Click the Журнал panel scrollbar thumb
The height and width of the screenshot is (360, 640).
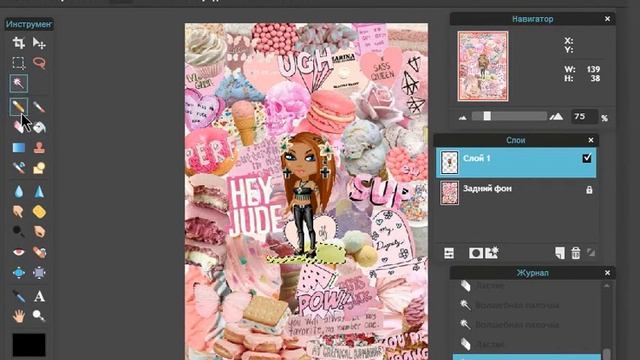(x=607, y=354)
